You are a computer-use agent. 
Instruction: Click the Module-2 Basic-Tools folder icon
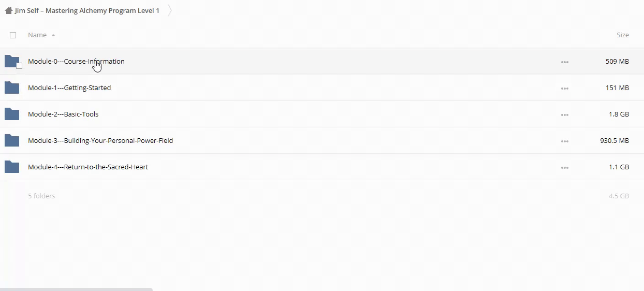[11, 114]
